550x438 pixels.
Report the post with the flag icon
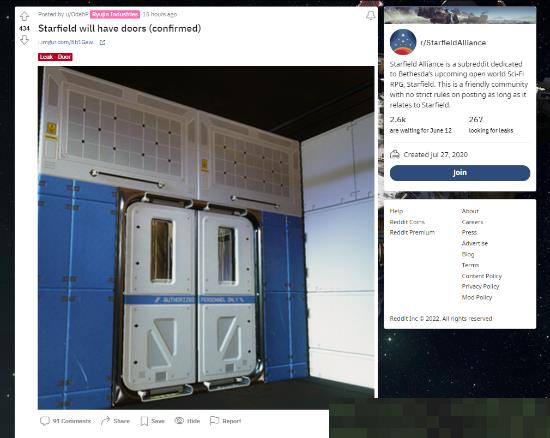click(x=214, y=420)
